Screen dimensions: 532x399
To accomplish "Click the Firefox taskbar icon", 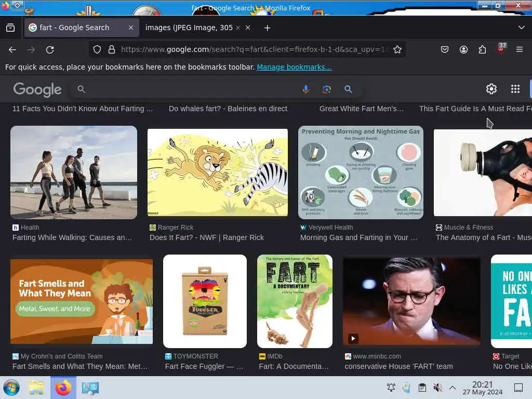I will tap(63, 388).
